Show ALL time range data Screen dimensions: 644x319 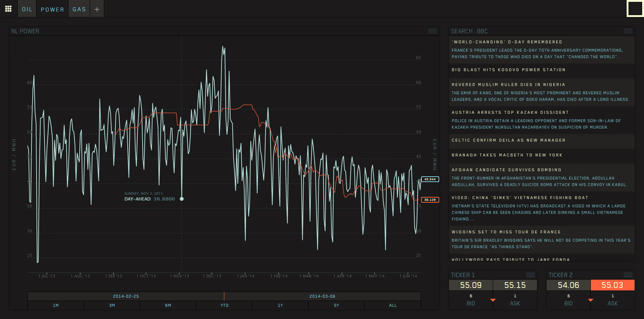point(393,305)
